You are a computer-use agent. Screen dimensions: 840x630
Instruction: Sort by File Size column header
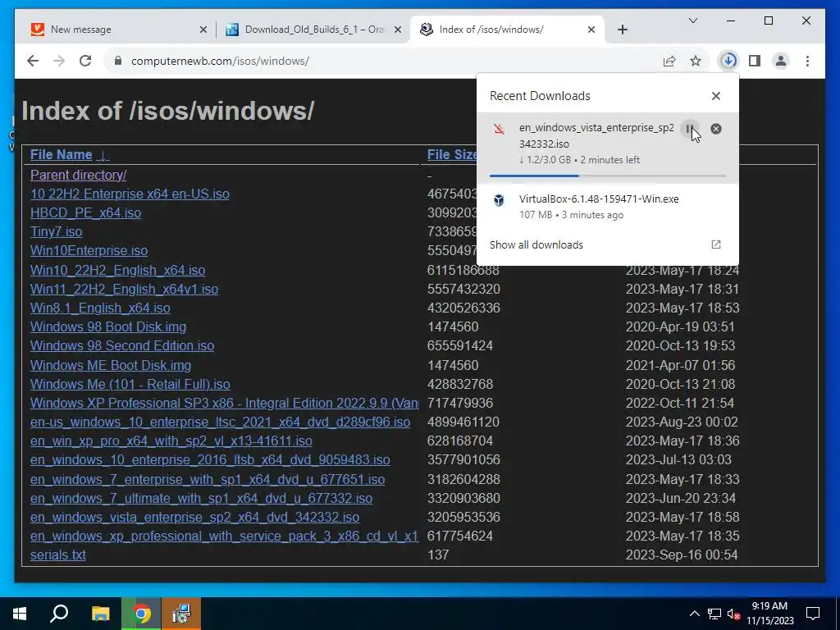click(452, 155)
